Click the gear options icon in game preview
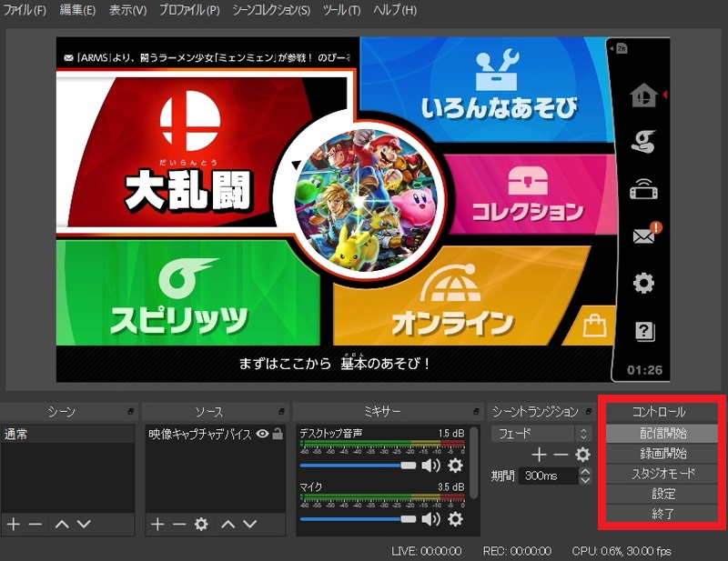This screenshot has width=728, height=561. (643, 283)
